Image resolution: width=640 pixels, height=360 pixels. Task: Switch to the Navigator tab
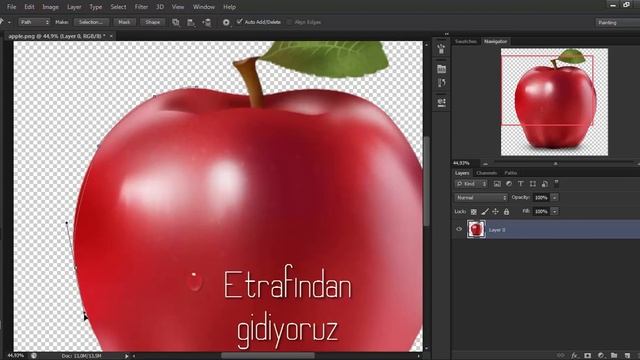coord(496,42)
